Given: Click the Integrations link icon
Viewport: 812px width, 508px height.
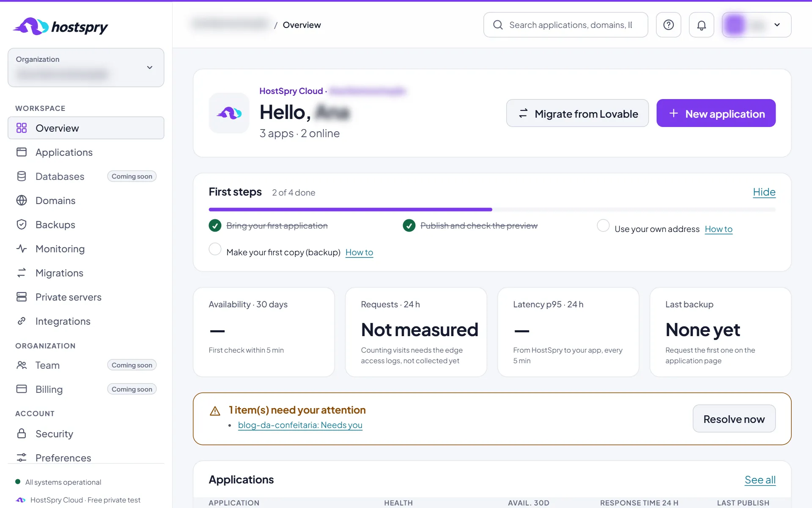Looking at the screenshot, I should (x=22, y=321).
